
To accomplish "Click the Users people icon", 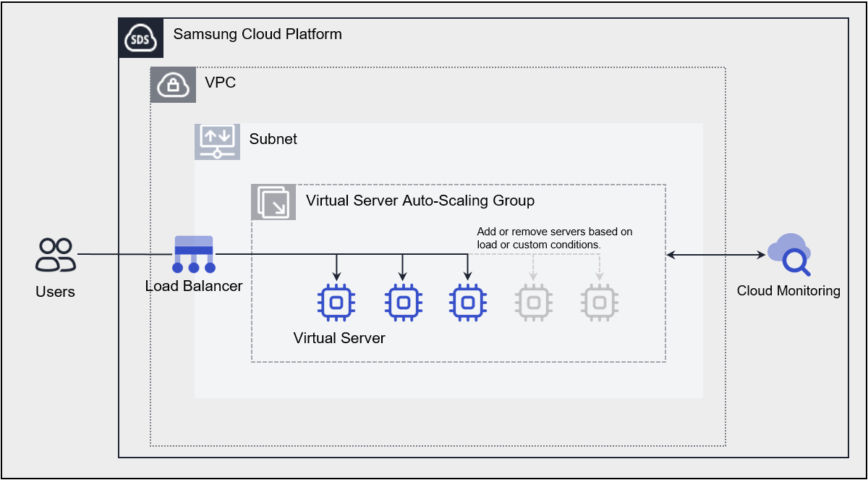I will (x=55, y=255).
